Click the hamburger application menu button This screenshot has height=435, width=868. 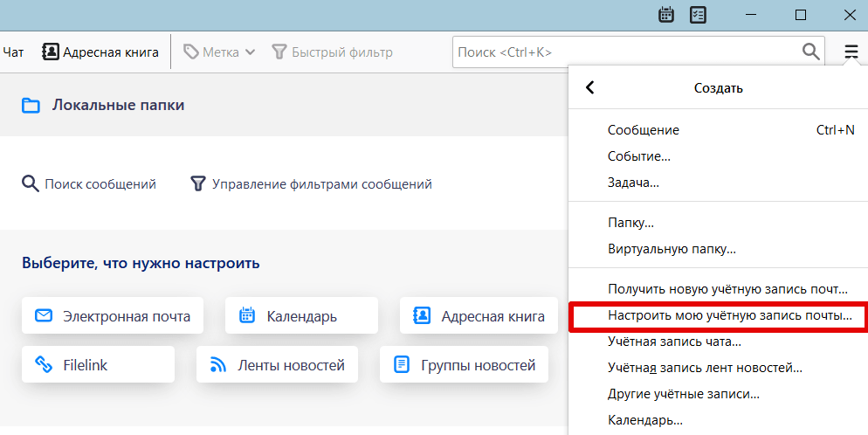[851, 52]
